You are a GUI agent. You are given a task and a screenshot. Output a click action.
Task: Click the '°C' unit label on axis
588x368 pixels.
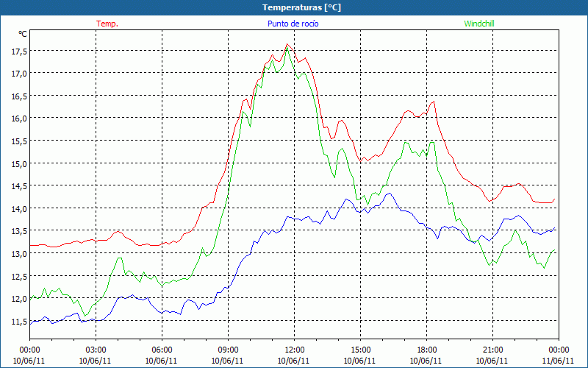coord(23,34)
